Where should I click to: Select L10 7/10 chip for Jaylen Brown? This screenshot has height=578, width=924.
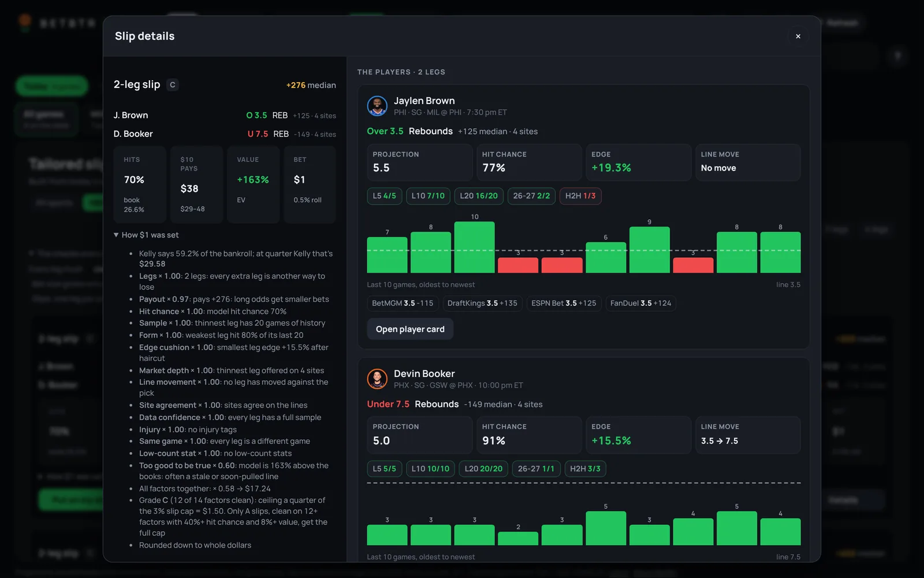[x=428, y=196]
